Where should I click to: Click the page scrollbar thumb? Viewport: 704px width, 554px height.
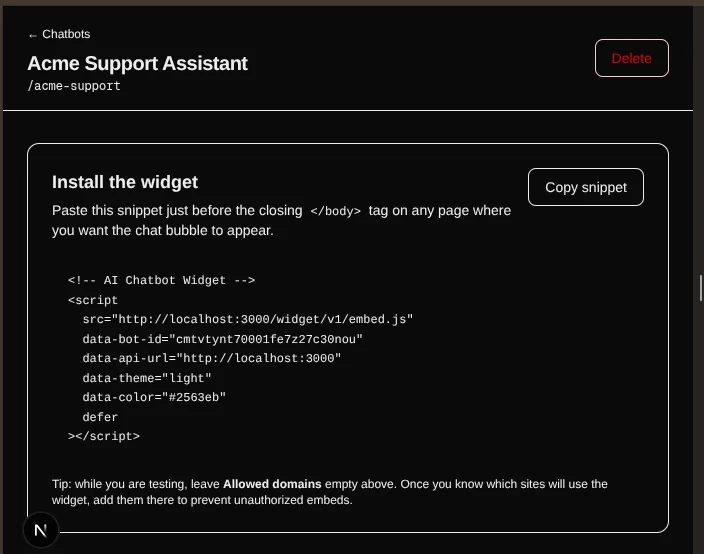(700, 288)
